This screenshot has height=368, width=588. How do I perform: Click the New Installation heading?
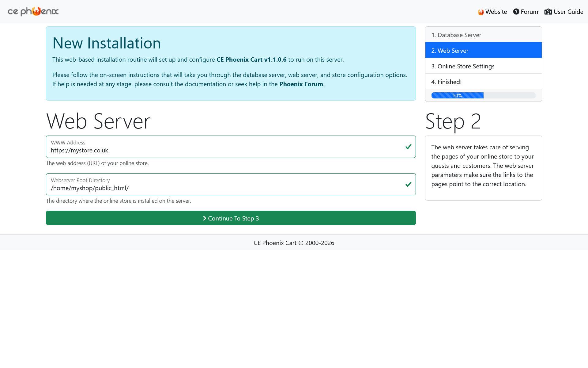[x=107, y=43]
